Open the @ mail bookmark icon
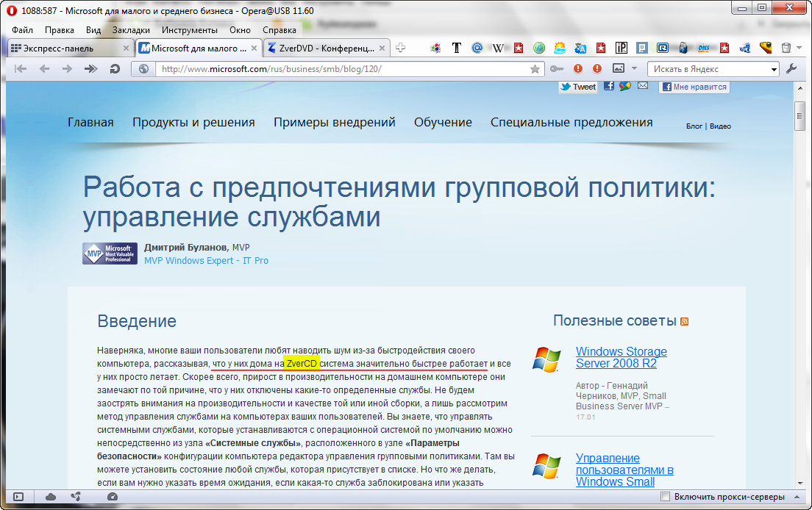 477,48
